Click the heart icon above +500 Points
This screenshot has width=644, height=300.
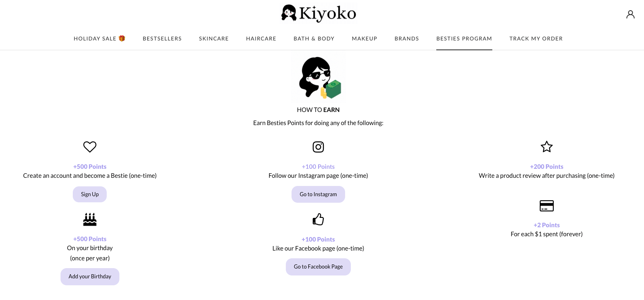point(90,147)
